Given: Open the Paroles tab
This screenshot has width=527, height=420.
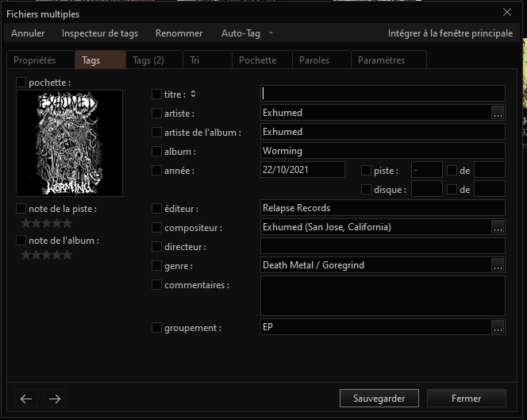Looking at the screenshot, I should click(321, 60).
